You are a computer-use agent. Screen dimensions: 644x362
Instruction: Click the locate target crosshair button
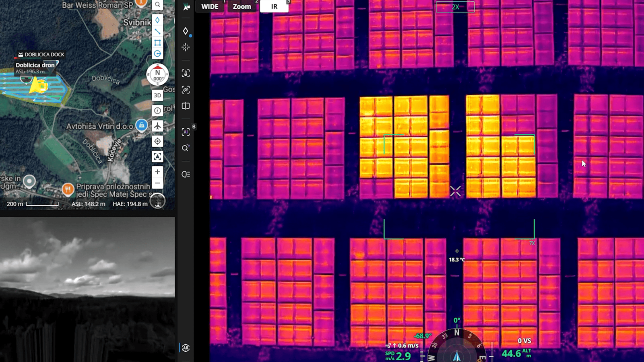(x=157, y=141)
